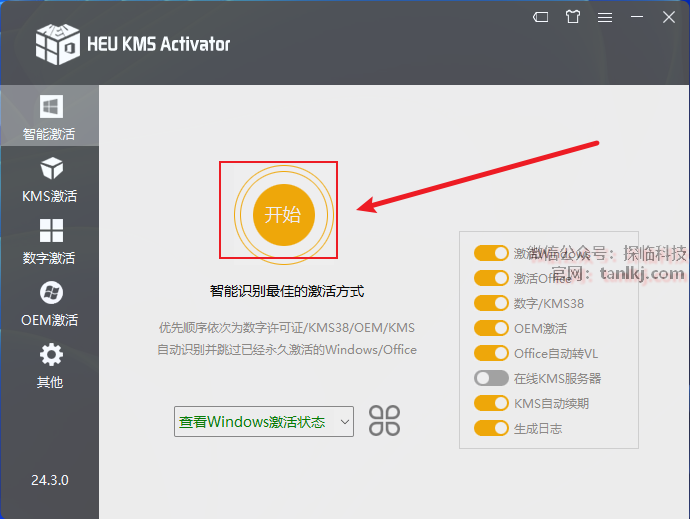Image resolution: width=690 pixels, height=519 pixels.
Task: Click the tag icon in title bar
Action: [x=540, y=17]
